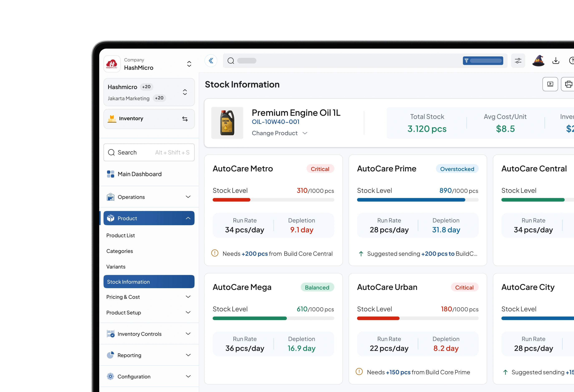This screenshot has width=574, height=392.
Task: Collapse sidebar with double-chevron button
Action: point(211,61)
